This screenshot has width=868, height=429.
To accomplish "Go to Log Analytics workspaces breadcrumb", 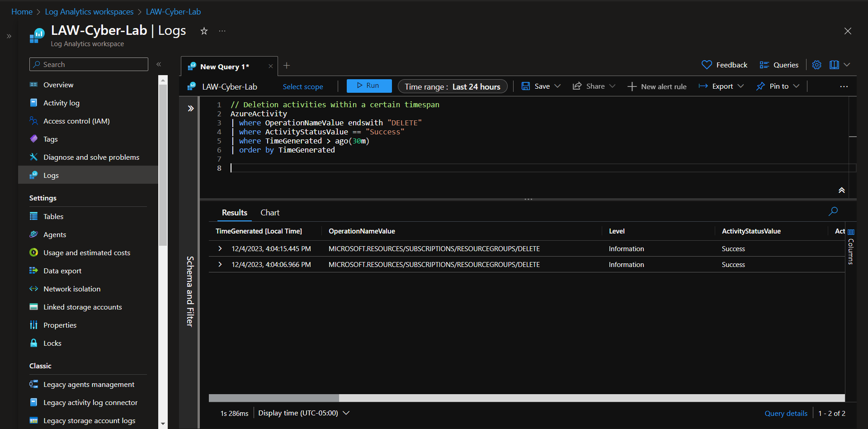I will click(x=89, y=12).
